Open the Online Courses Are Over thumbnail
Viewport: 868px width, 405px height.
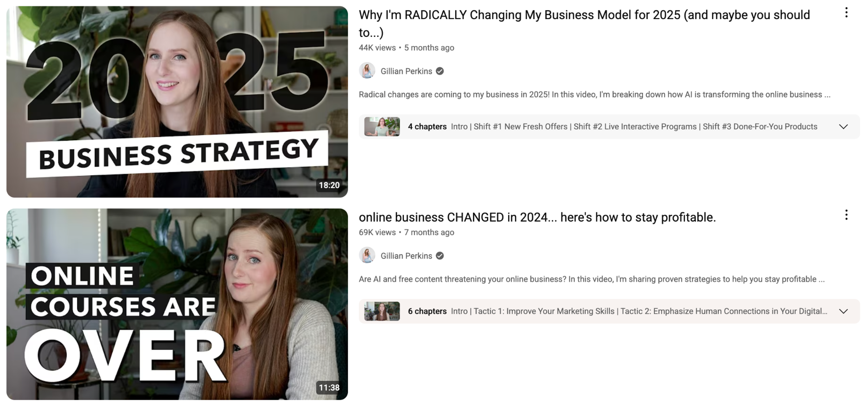coord(177,304)
